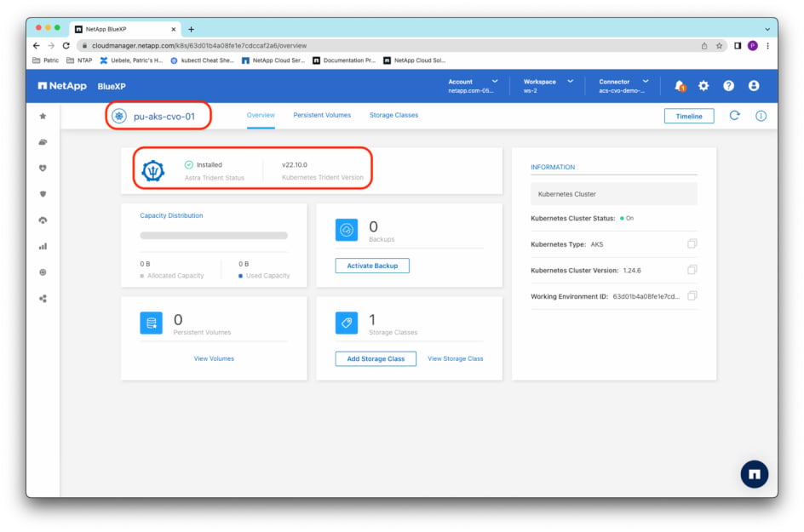Click the cloud upload sidebar icon
The height and width of the screenshot is (532, 804).
tap(43, 220)
